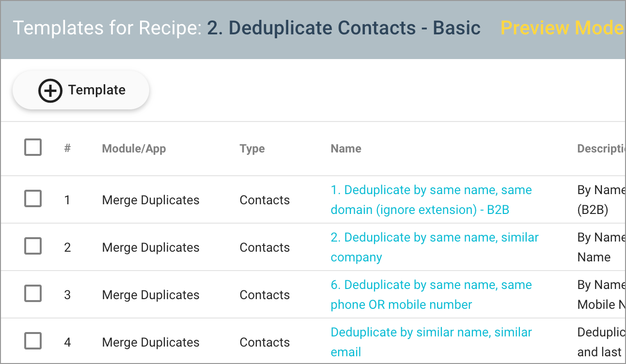Click Preview Mode in the header bar
This screenshot has width=626, height=364.
click(x=561, y=28)
